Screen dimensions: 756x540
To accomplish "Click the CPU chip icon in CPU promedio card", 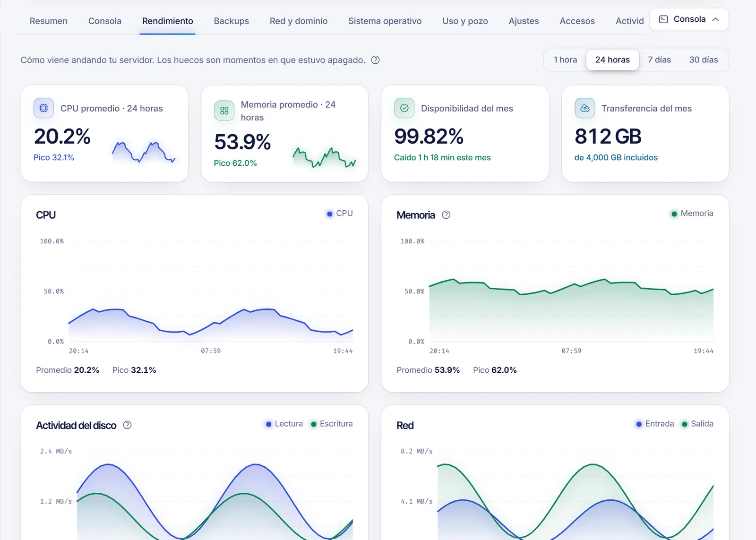I will pos(43,108).
